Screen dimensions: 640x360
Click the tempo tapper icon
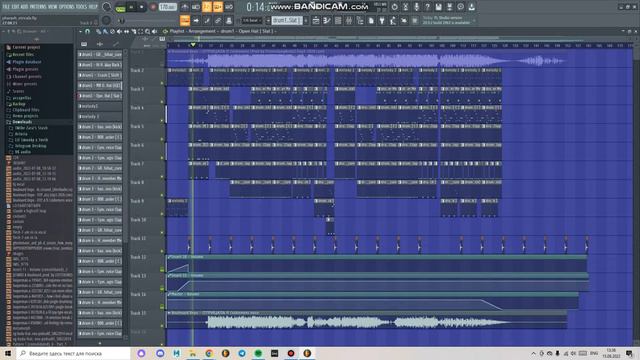click(393, 20)
